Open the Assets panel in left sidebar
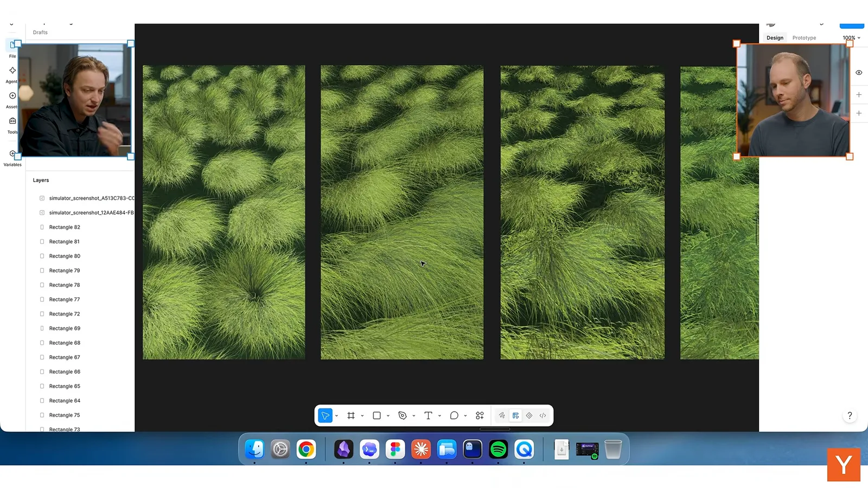Screen dimensions: 868x488 tap(12, 100)
